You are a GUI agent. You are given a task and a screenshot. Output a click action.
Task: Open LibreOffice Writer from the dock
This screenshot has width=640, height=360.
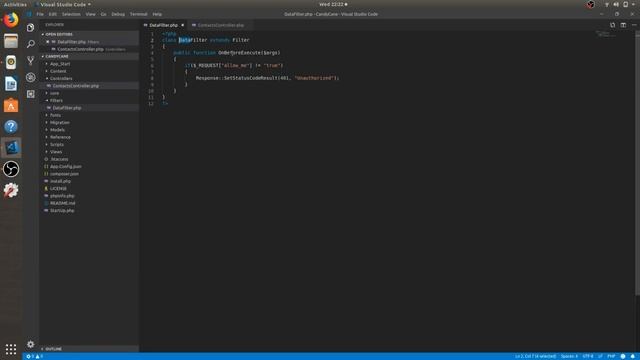11,84
